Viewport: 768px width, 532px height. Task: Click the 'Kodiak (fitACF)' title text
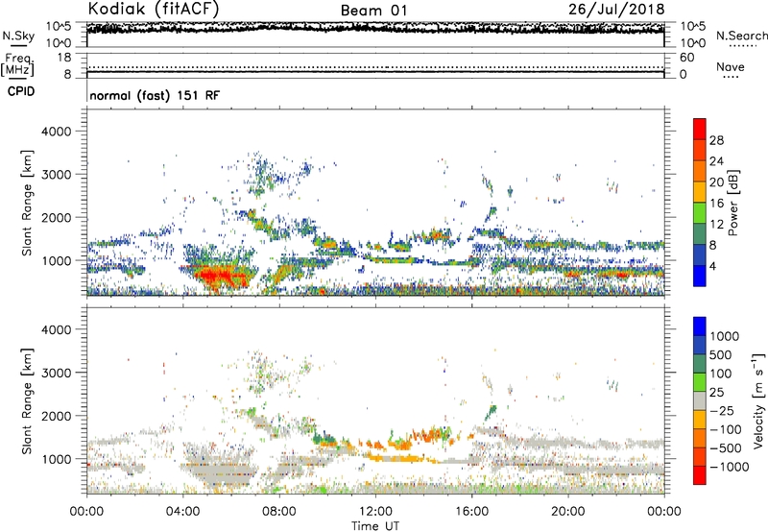154,9
